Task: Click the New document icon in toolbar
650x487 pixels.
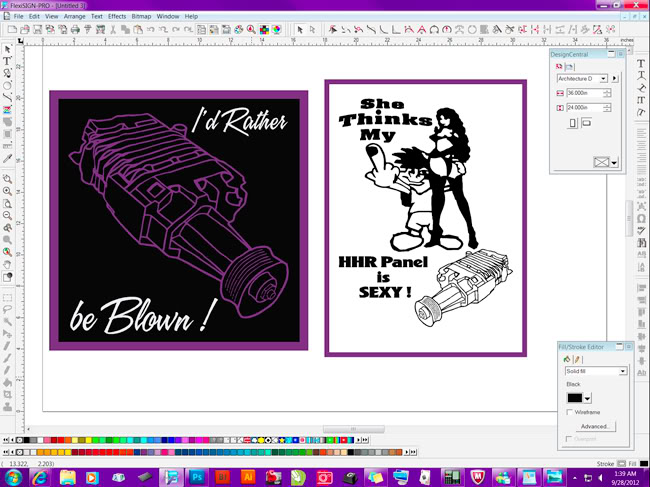Action: [x=12, y=29]
